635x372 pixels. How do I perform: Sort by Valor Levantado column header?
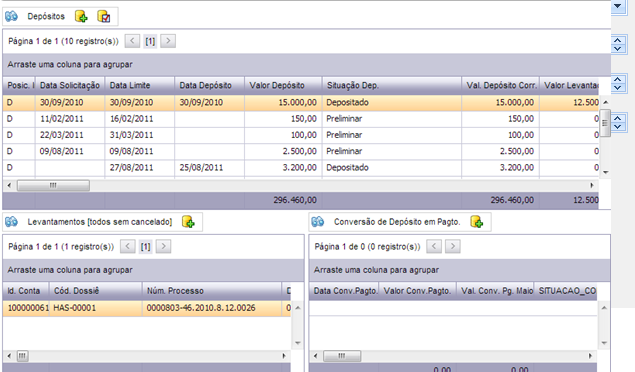coord(569,85)
